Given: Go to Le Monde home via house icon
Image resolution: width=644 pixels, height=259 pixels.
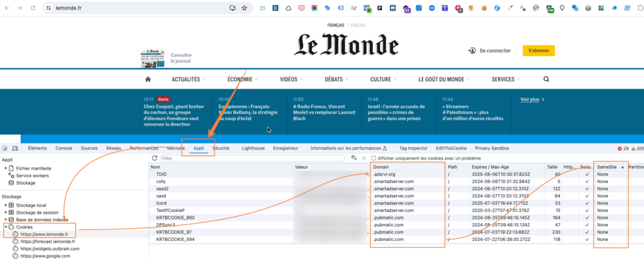Looking at the screenshot, I should point(148,79).
